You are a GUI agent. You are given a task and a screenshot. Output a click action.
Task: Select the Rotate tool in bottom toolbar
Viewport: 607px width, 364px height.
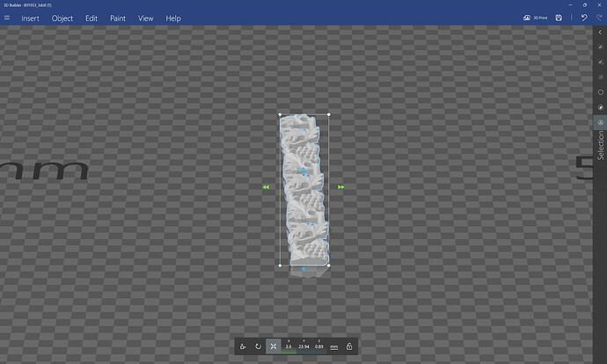(258, 346)
